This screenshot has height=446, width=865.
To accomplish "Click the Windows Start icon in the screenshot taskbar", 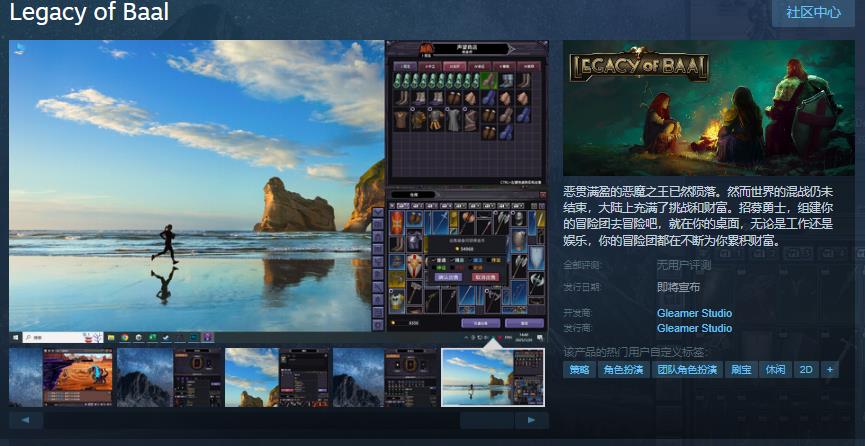I will coord(15,337).
